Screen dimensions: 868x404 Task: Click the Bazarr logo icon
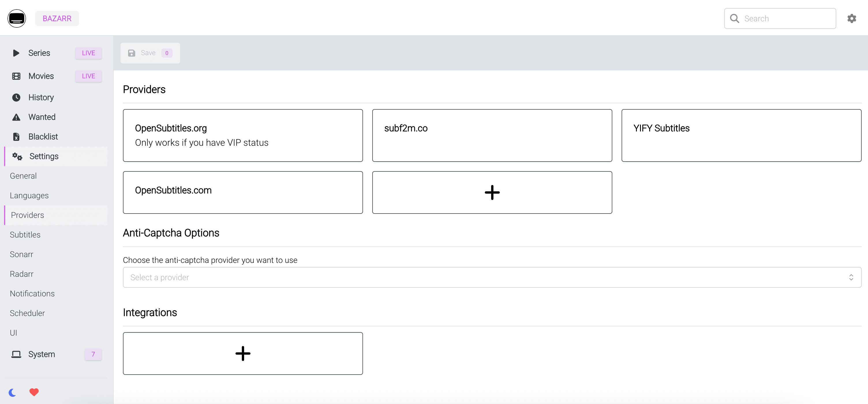tap(16, 18)
